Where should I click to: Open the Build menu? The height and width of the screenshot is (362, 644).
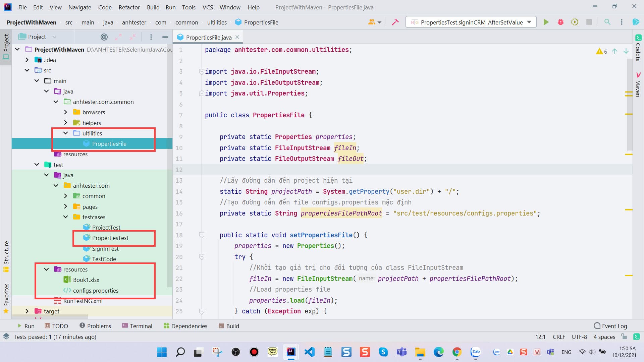(x=153, y=7)
